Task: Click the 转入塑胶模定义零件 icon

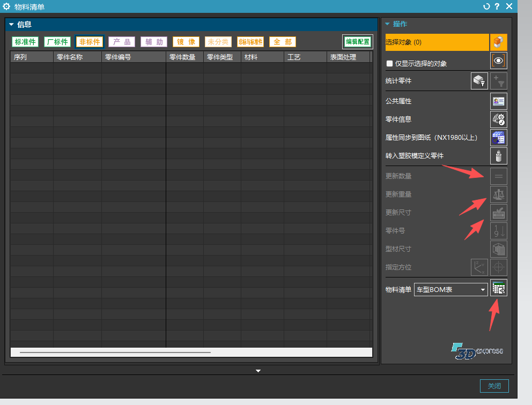Action: pos(499,156)
